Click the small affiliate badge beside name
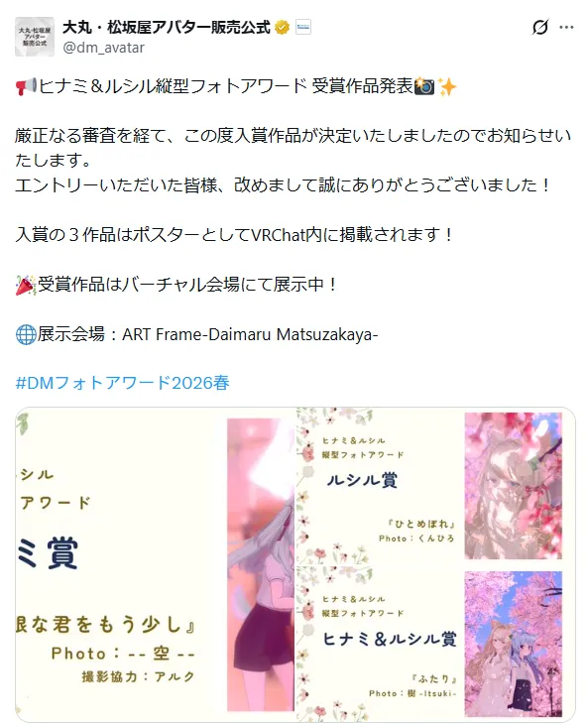588x724 pixels. point(303,27)
